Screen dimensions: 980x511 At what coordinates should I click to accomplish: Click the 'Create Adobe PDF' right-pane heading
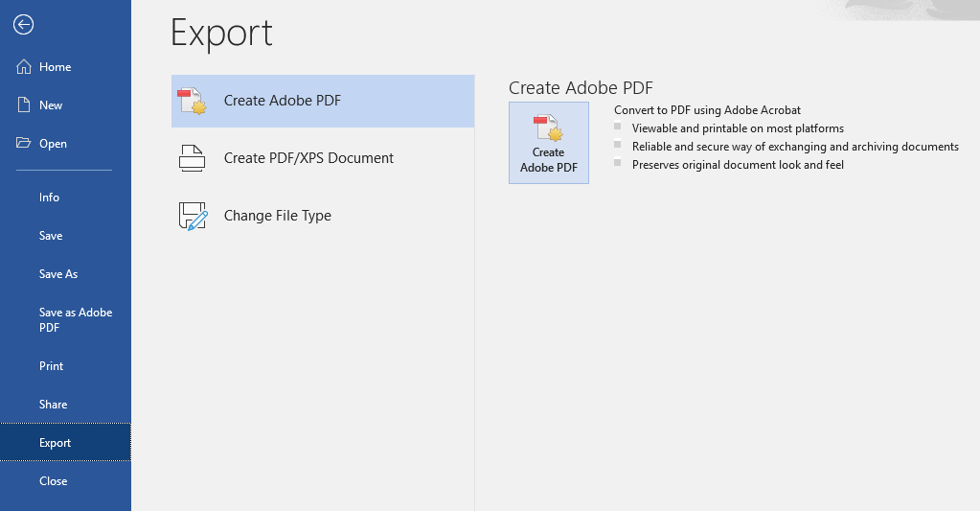pyautogui.click(x=581, y=87)
